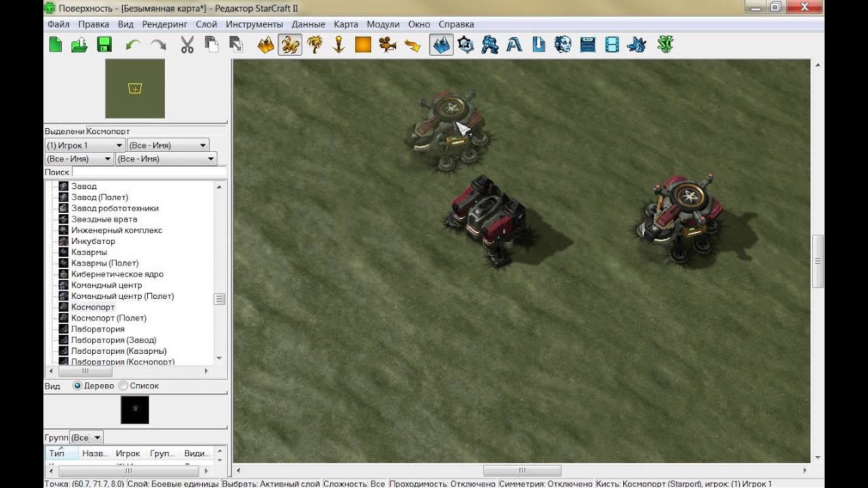The image size is (868, 488).
Task: Click the New document icon
Action: tap(56, 45)
